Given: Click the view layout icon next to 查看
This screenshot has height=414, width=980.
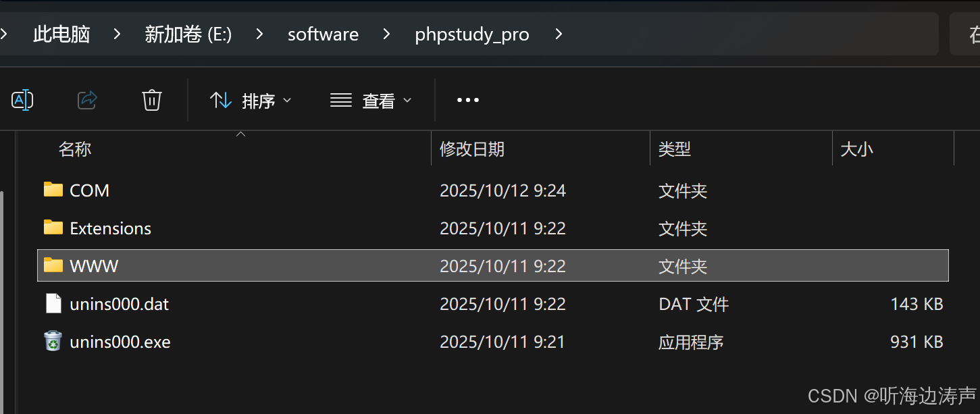Looking at the screenshot, I should coord(340,100).
